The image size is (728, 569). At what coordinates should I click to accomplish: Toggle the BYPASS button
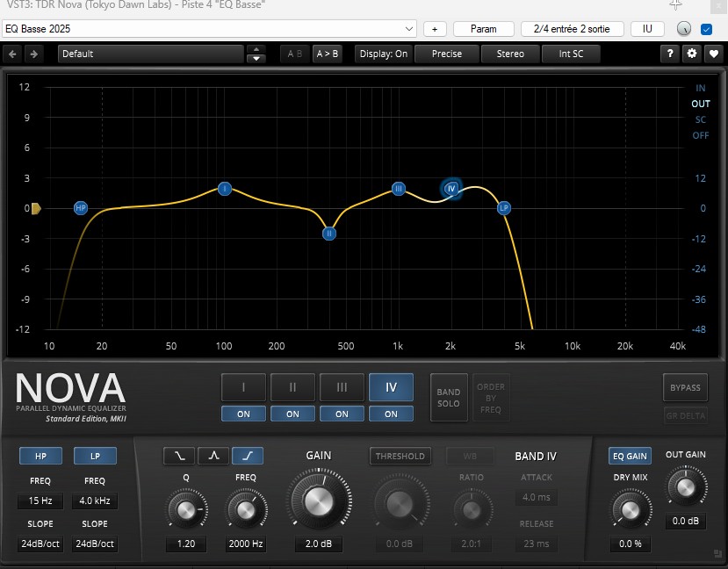tap(685, 387)
